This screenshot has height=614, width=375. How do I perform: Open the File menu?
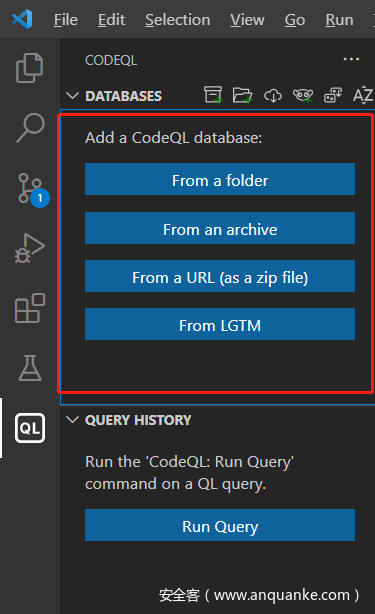pyautogui.click(x=65, y=20)
